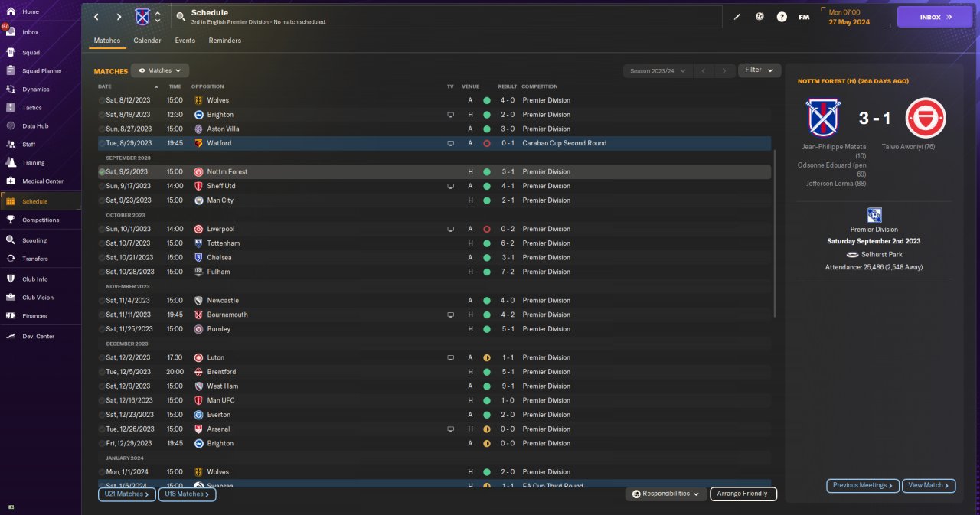Viewport: 980px width, 515px height.
Task: Click the Watford row TV icon
Action: (450, 143)
